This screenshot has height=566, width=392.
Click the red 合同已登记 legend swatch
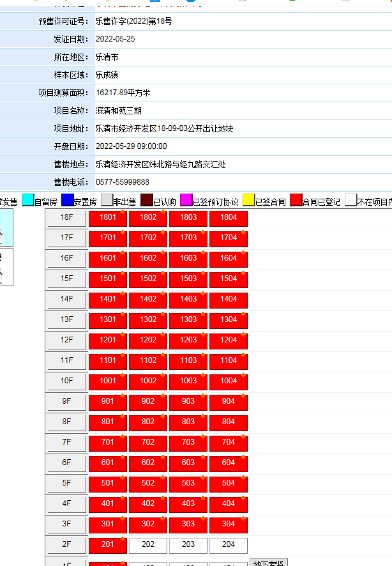click(x=296, y=200)
